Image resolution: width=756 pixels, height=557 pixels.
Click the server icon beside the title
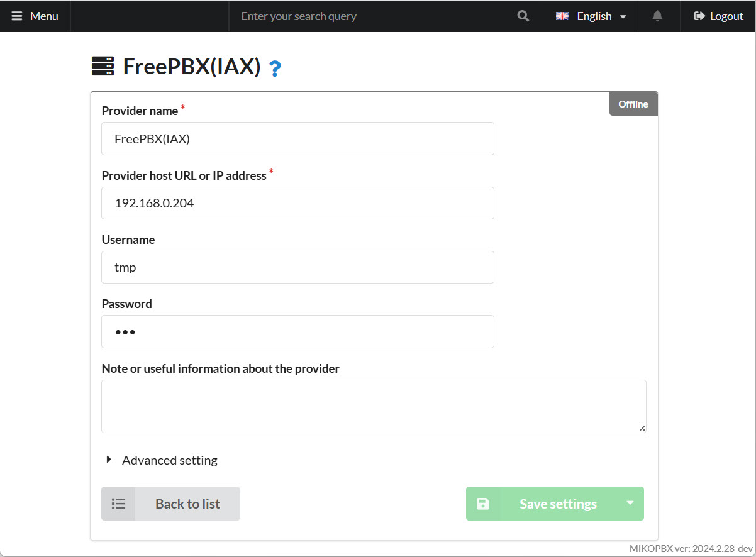coord(103,66)
